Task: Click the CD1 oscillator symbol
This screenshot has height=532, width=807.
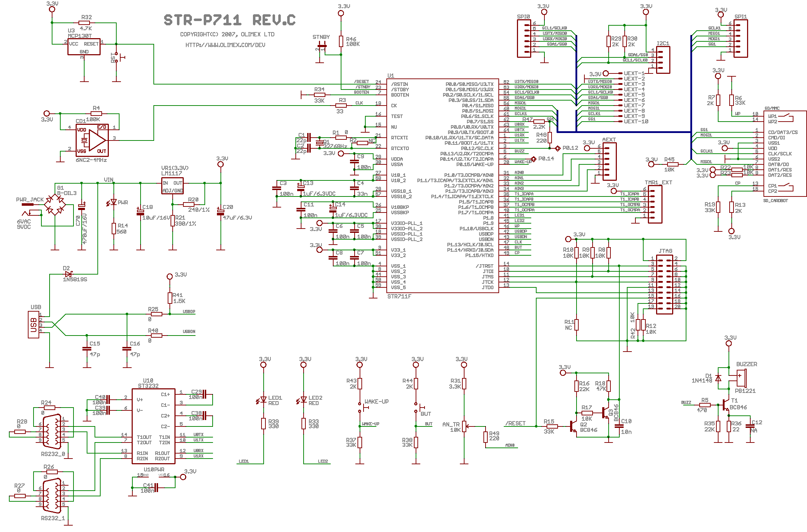Action: click(x=92, y=140)
